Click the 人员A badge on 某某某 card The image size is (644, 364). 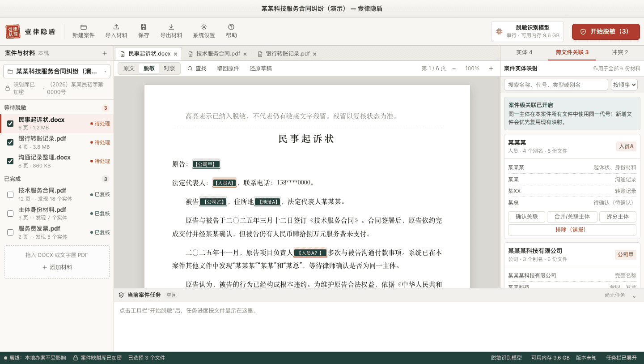coord(626,146)
